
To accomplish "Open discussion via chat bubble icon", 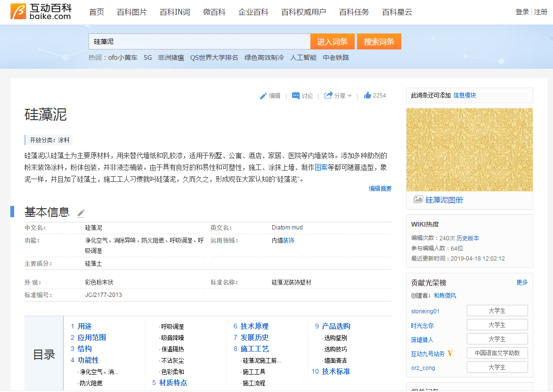I will [295, 96].
